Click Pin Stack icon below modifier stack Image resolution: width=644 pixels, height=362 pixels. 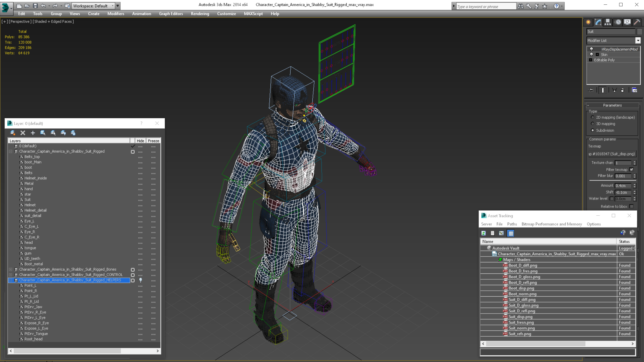pyautogui.click(x=591, y=90)
